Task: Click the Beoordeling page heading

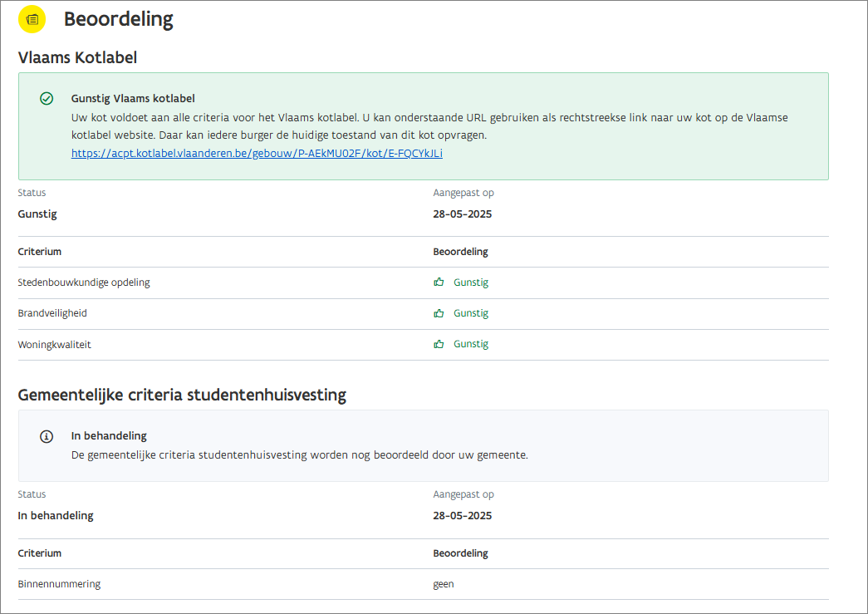Action: tap(118, 20)
